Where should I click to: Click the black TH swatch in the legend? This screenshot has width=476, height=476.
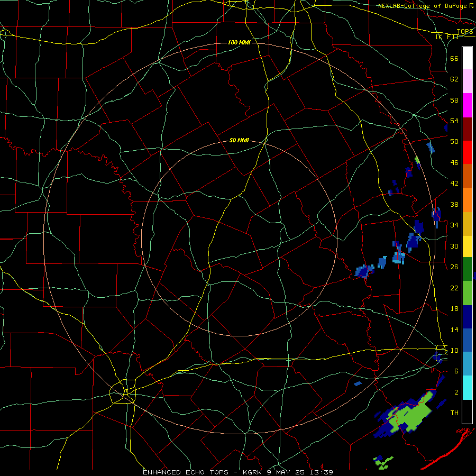[467, 411]
